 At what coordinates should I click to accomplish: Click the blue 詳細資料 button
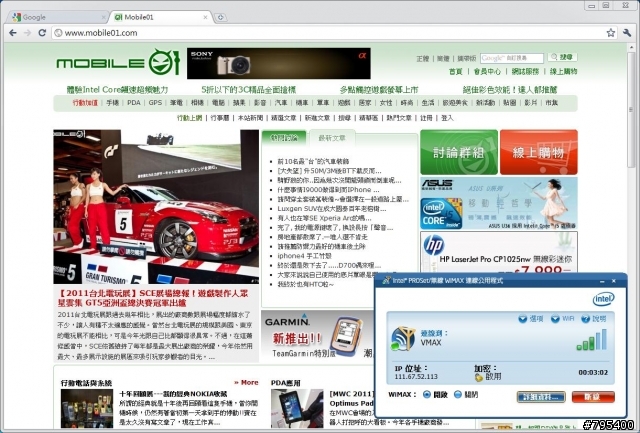(541, 397)
